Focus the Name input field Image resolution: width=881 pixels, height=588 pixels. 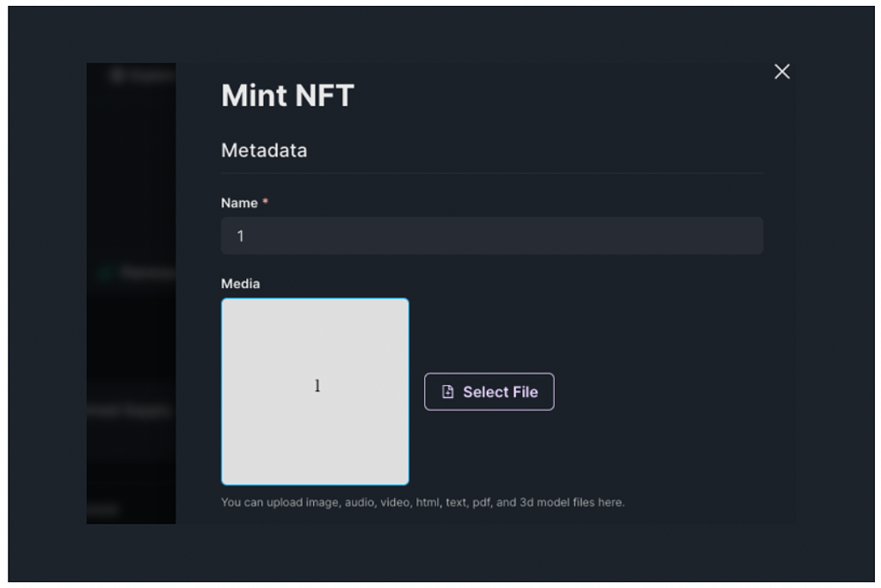click(491, 236)
